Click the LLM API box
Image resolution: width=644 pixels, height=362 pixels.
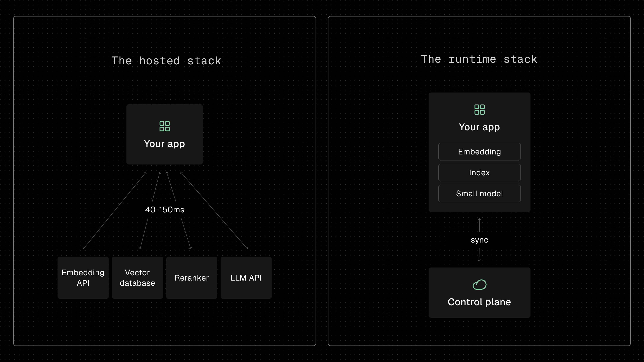pyautogui.click(x=246, y=278)
